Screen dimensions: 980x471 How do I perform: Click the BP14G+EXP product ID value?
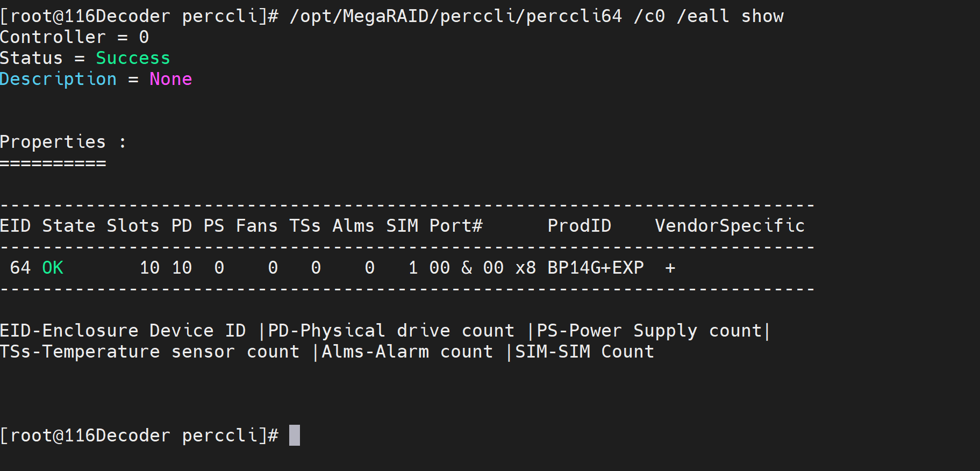pos(595,268)
